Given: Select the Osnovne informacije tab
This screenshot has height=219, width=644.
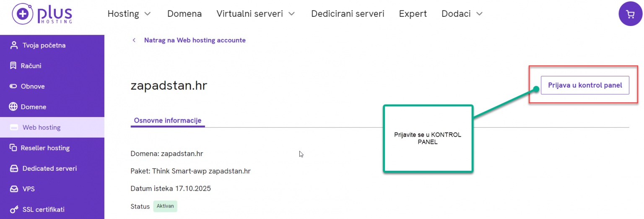Looking at the screenshot, I should [x=168, y=120].
